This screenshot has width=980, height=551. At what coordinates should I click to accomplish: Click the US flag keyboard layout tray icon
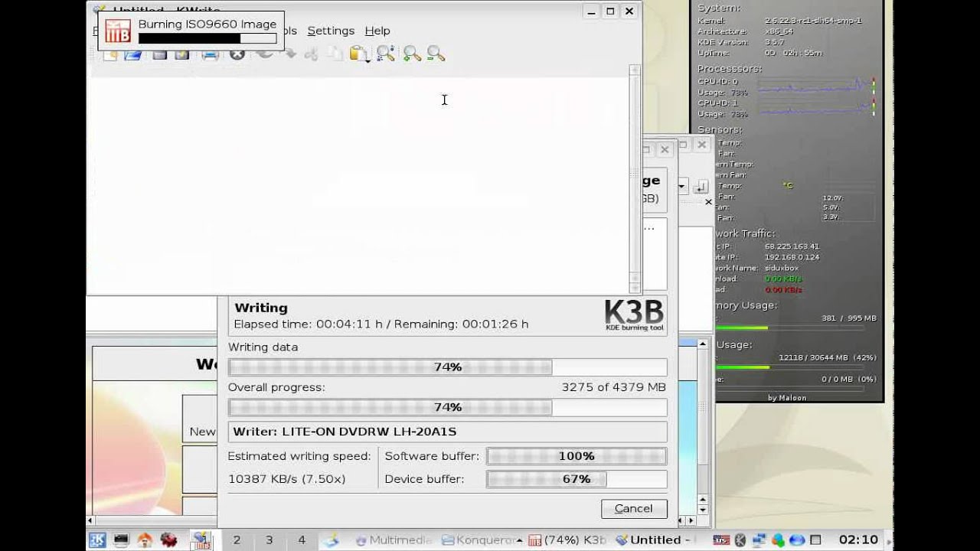721,540
